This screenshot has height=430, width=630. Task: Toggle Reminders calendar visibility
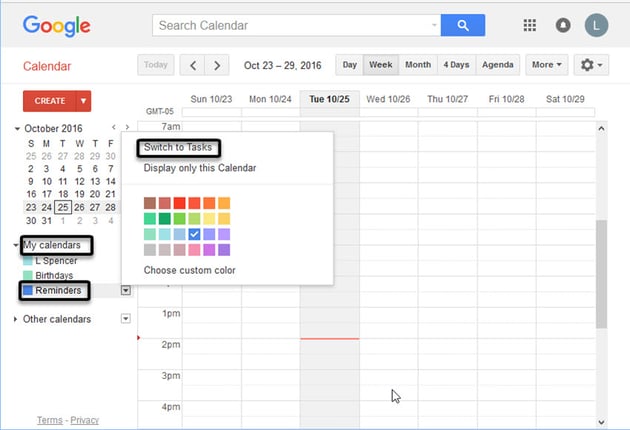tap(28, 290)
